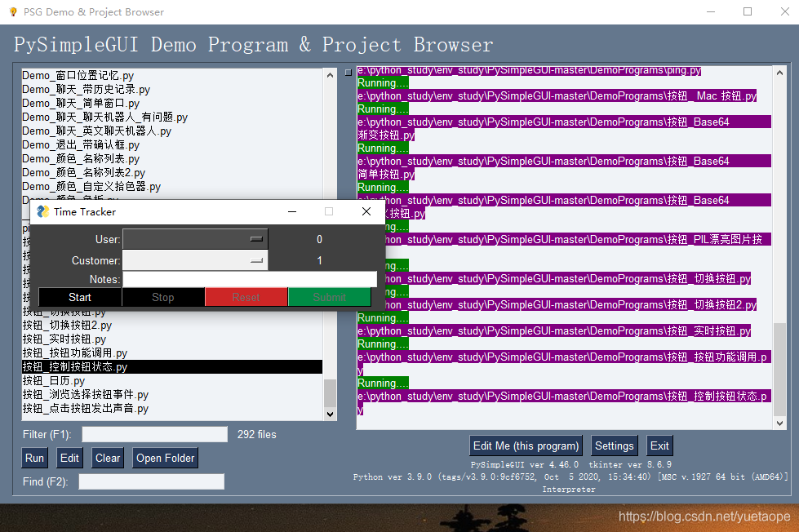Click output panel scrollbar up arrow
The height and width of the screenshot is (532, 799).
tap(779, 73)
